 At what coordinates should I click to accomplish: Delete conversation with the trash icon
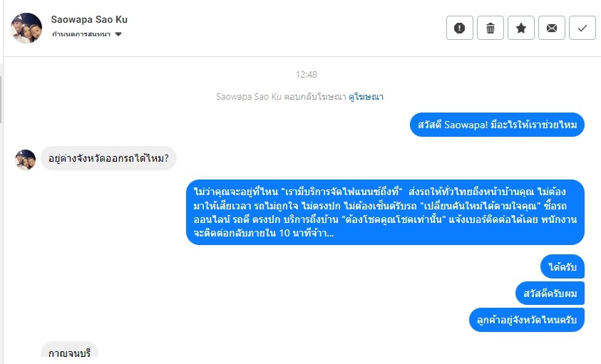coord(490,28)
